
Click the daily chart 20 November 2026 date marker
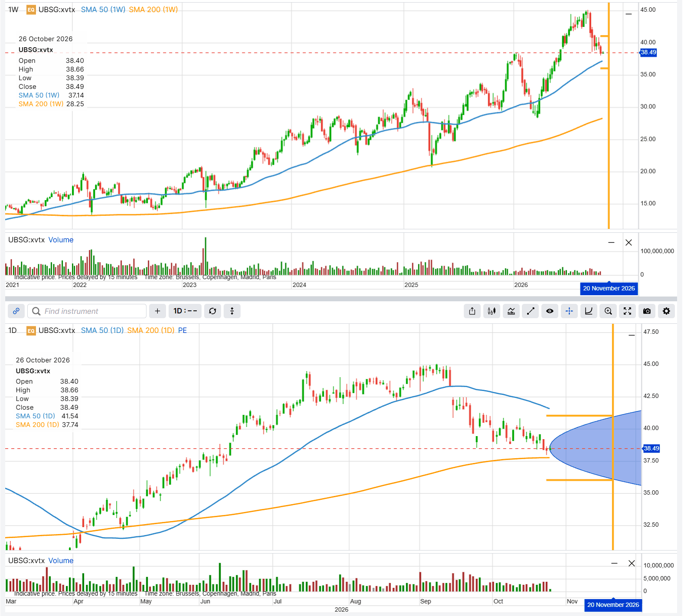click(613, 605)
